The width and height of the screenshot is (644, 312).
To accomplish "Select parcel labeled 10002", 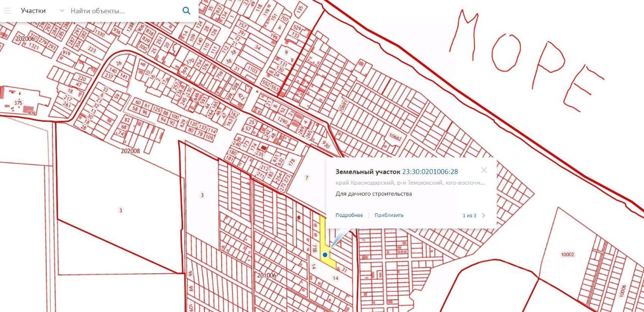I will pyautogui.click(x=567, y=255).
